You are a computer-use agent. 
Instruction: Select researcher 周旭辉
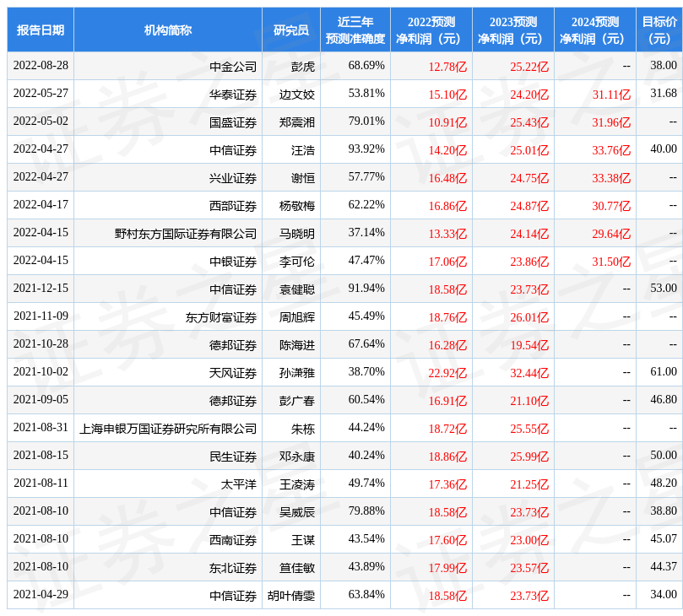(x=297, y=317)
